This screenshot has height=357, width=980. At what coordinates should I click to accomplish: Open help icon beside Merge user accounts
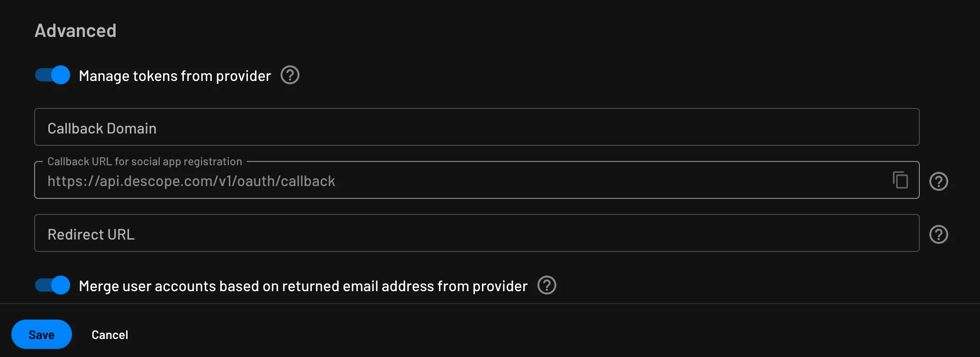click(547, 286)
